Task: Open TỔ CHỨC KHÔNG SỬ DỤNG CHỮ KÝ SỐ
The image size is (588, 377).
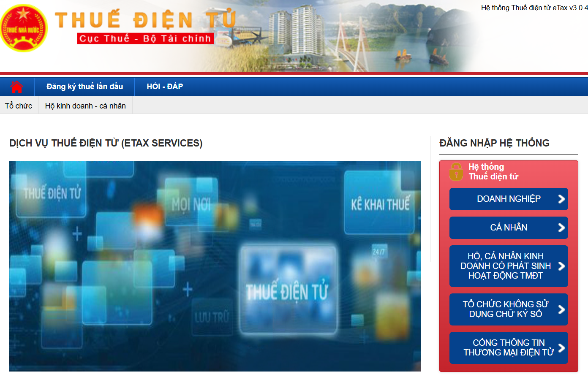Action: pos(505,309)
